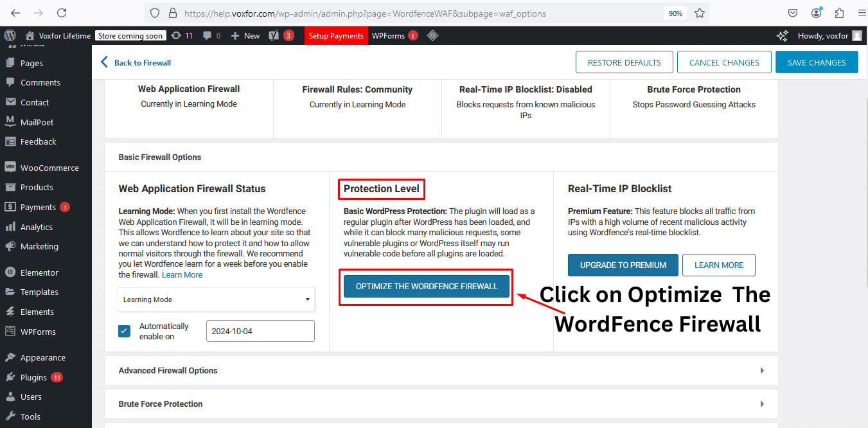Click Optimize The Wordfence Firewall button
868x428 pixels.
click(425, 287)
